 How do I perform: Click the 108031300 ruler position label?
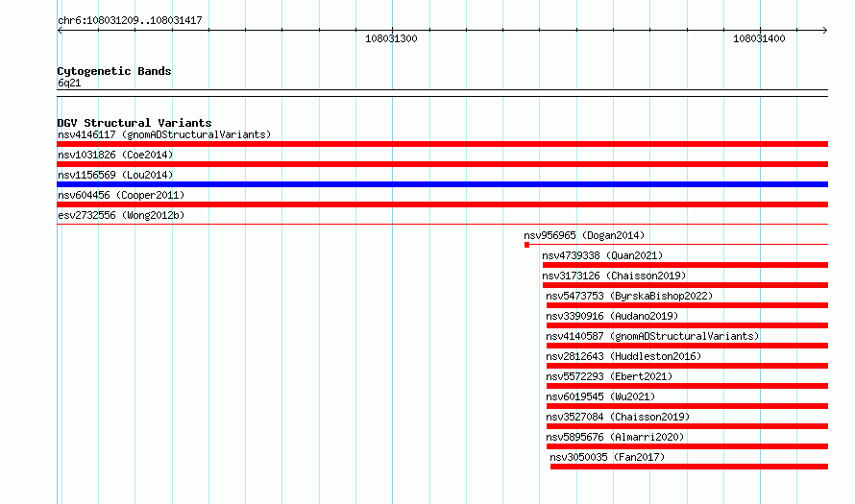[x=391, y=38]
